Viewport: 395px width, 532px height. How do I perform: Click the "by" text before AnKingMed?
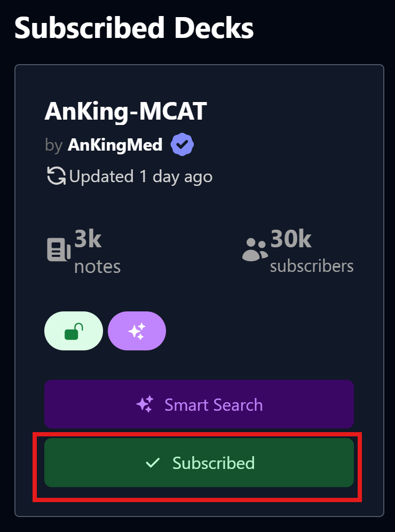click(x=54, y=145)
